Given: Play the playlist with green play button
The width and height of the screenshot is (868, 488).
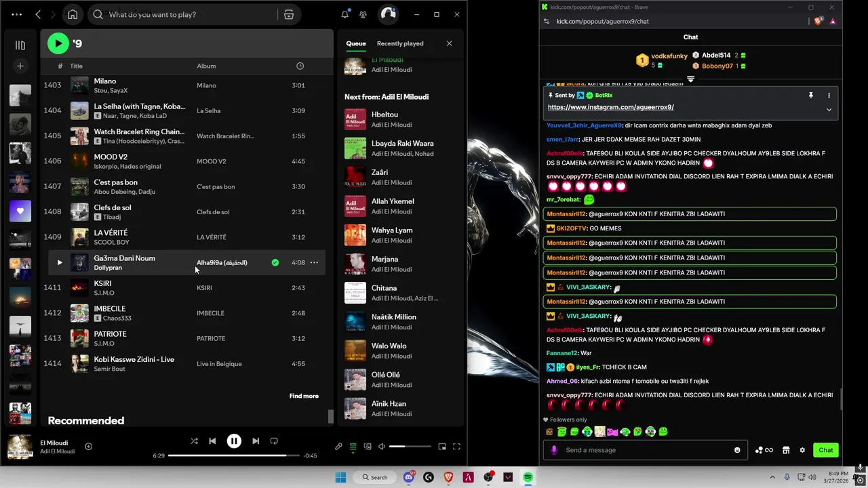Looking at the screenshot, I should (58, 43).
